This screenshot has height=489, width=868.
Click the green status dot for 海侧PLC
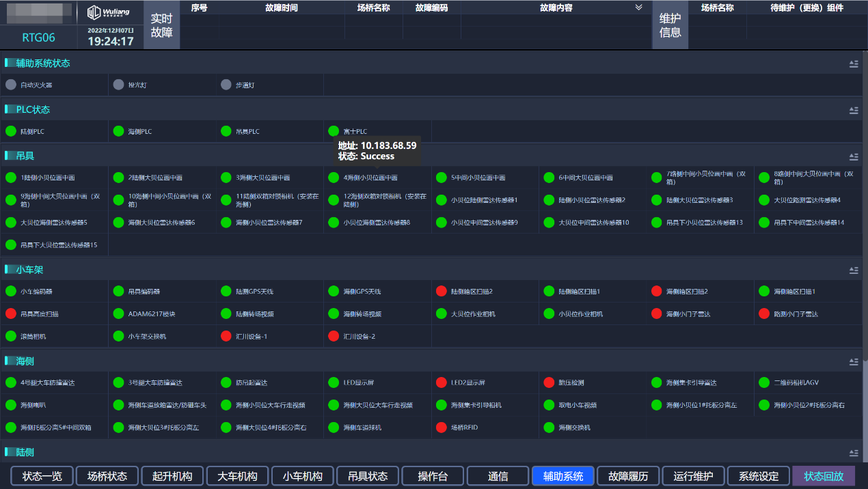tap(118, 131)
